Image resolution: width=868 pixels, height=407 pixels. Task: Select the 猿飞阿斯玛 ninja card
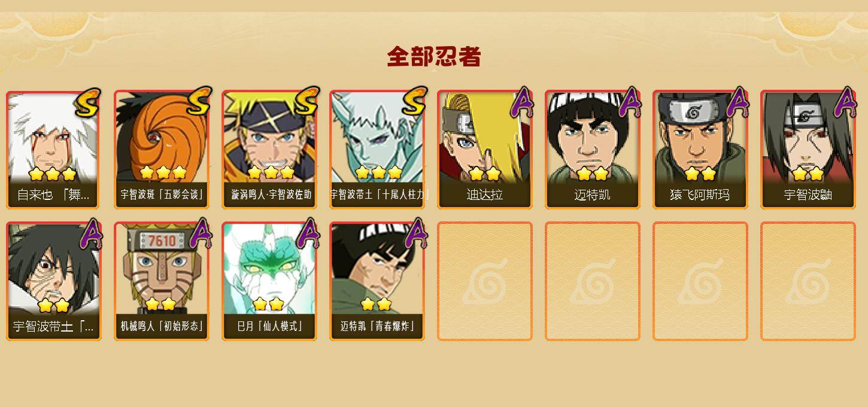click(x=700, y=150)
